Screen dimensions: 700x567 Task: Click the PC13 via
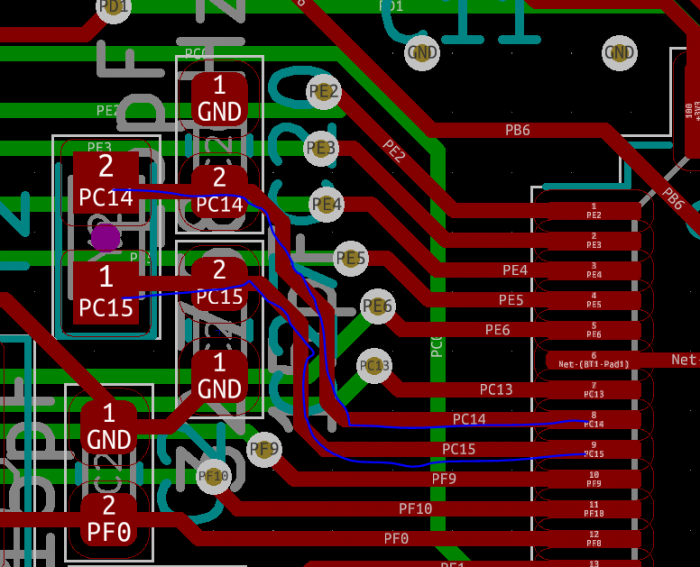(x=374, y=366)
